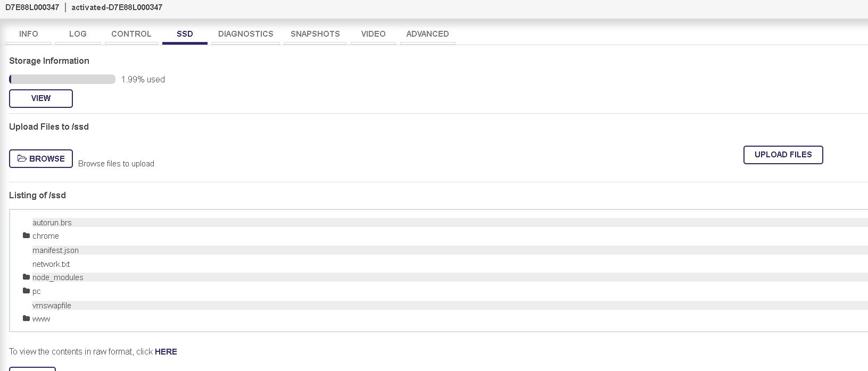The image size is (868, 371).
Task: Select network.txt in the /ssd listing
Action: (51, 264)
